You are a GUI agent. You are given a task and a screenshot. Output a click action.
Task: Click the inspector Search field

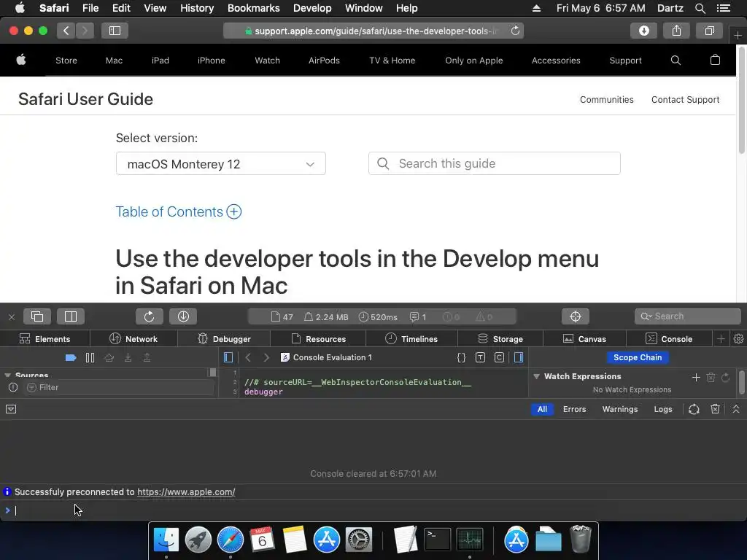(x=687, y=316)
